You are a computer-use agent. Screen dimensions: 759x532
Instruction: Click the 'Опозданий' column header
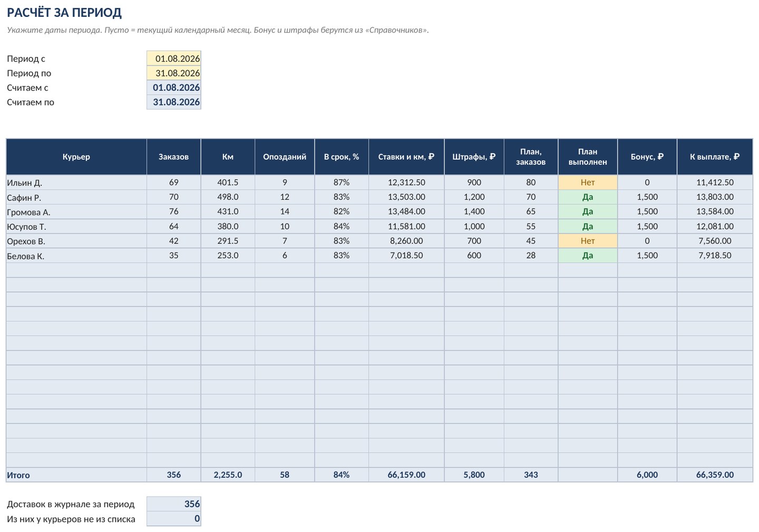coord(285,157)
